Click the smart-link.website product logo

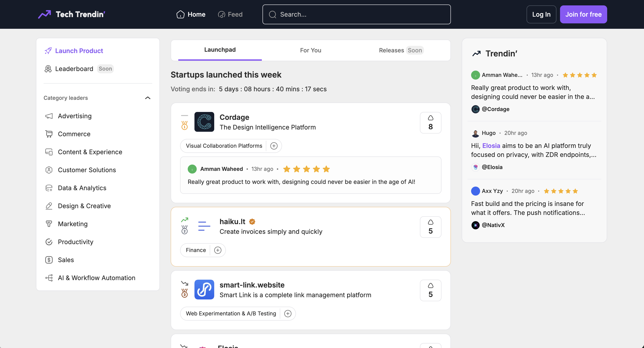[204, 290]
